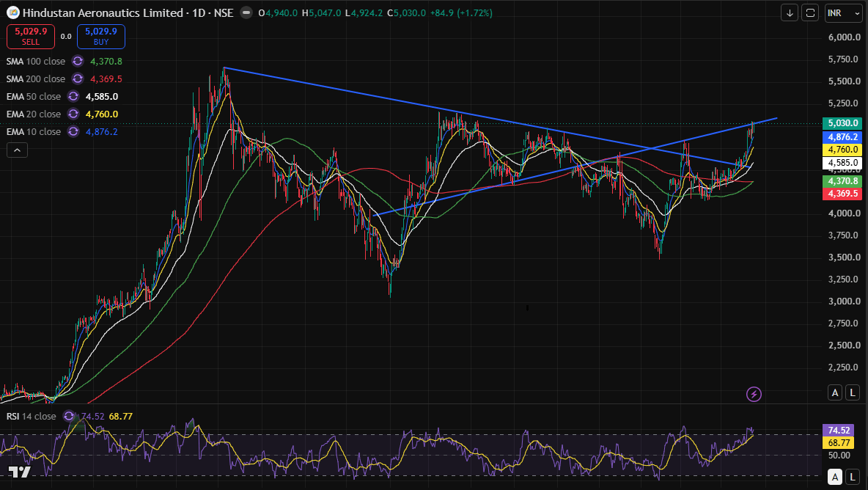868x490 pixels.
Task: Click the refresh icon beside SMA 200
Action: (78, 78)
